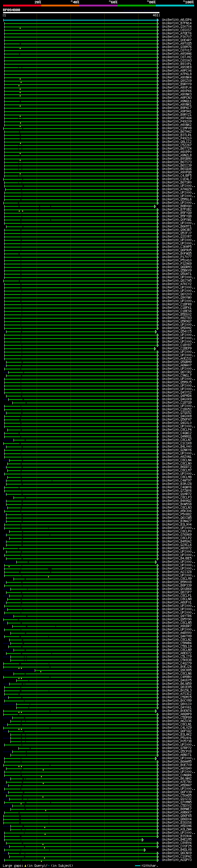
Task: Open hit UniRef100_Q3SYR7
Action: click(176, 236)
